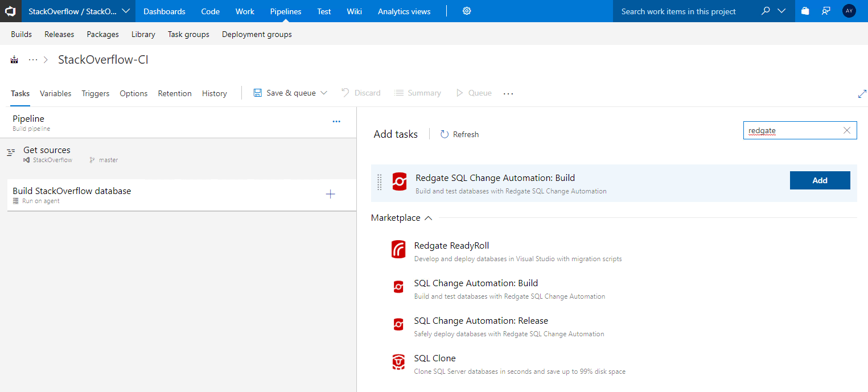Image resolution: width=868 pixels, height=392 pixels.
Task: Click the marketplace SQL Change Automation: Build icon
Action: [398, 287]
